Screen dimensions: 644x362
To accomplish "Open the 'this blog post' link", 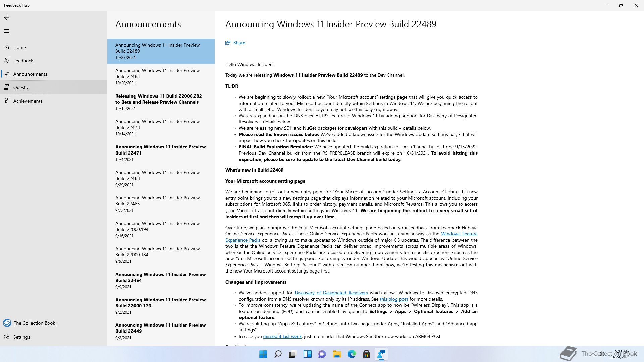I will tap(394, 299).
